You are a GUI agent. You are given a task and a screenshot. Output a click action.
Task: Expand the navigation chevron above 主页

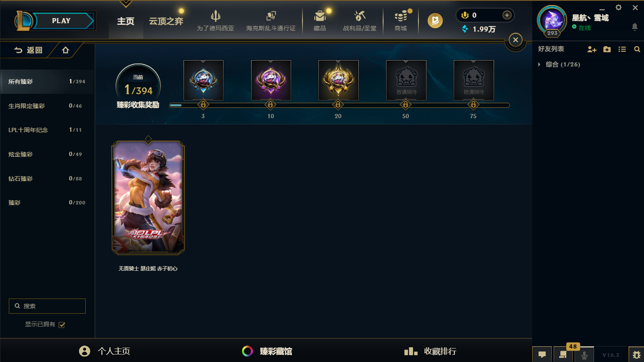(x=126, y=4)
